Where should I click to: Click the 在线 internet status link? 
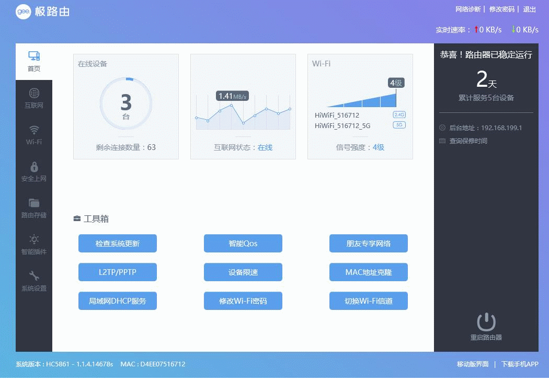click(265, 147)
